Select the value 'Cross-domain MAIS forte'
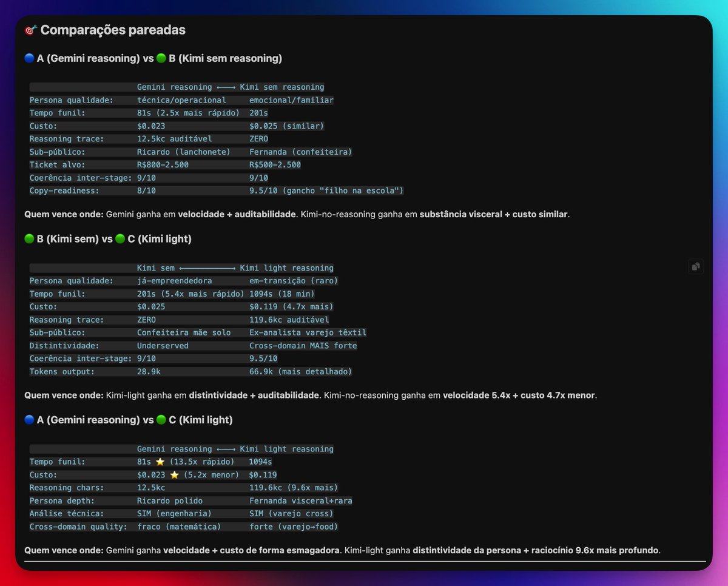Viewport: 728px width, 586px height. coord(303,346)
